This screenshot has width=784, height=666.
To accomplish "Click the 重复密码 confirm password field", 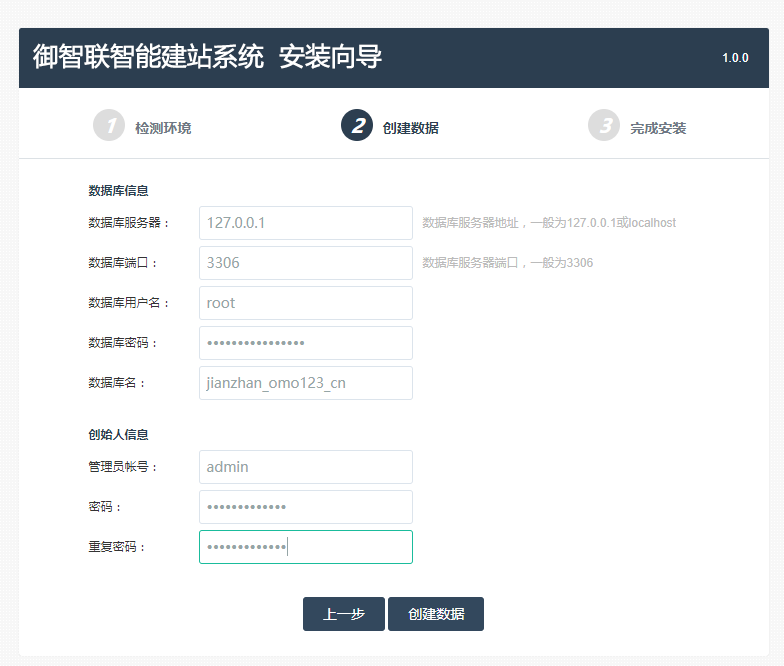I will pyautogui.click(x=305, y=547).
